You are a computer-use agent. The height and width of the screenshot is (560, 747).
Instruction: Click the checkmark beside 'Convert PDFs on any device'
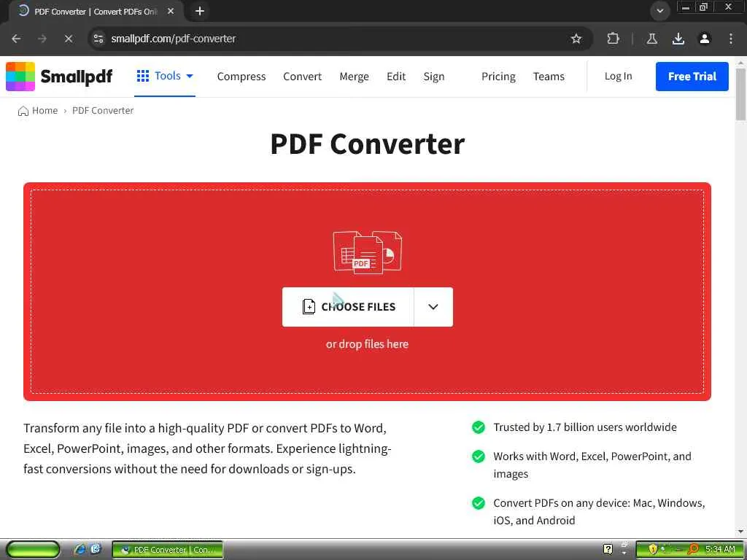(479, 503)
